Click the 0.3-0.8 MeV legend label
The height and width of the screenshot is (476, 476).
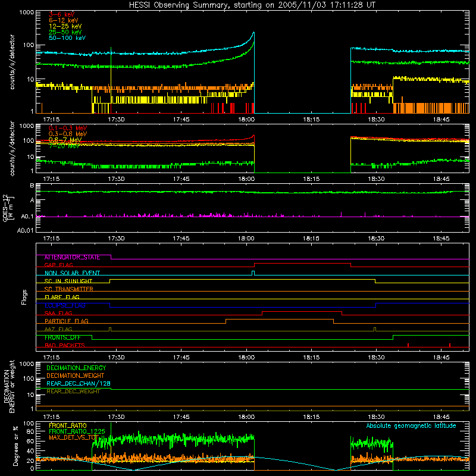coord(68,134)
